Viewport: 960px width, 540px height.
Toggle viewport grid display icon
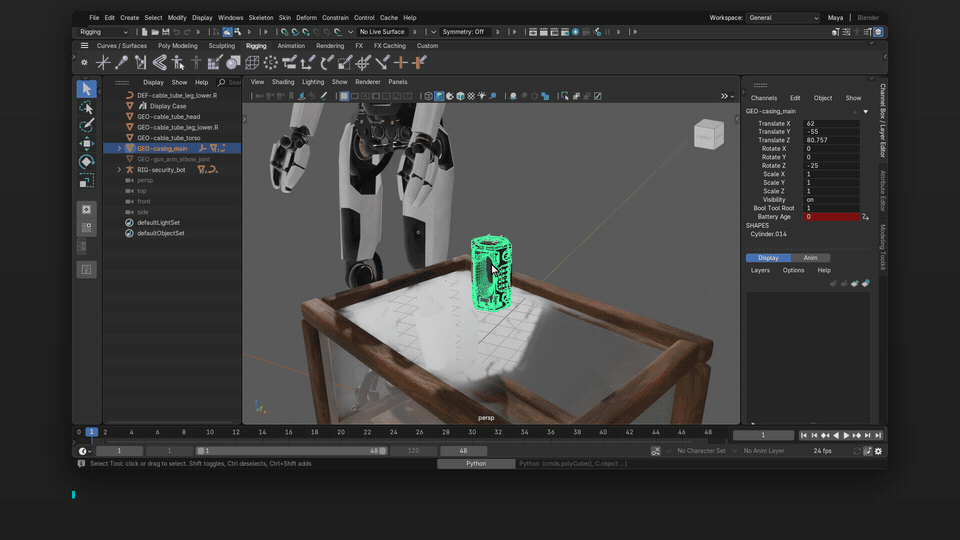point(344,96)
